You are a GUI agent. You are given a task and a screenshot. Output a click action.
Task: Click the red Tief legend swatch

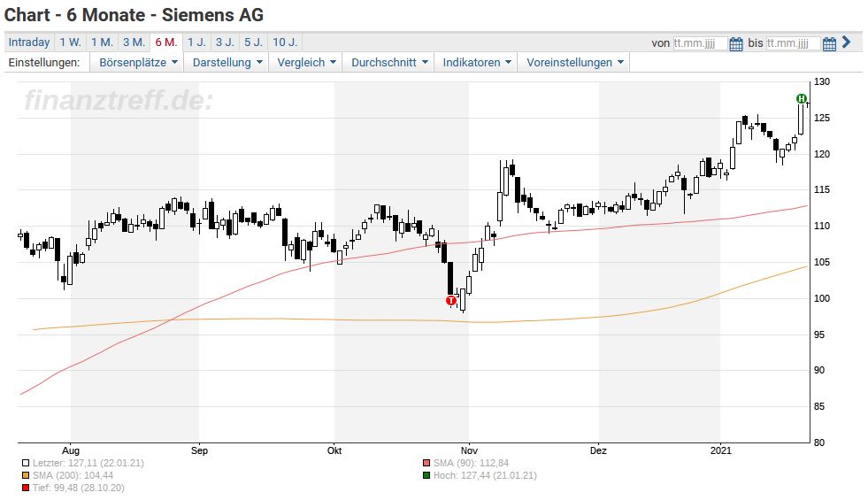click(x=26, y=488)
